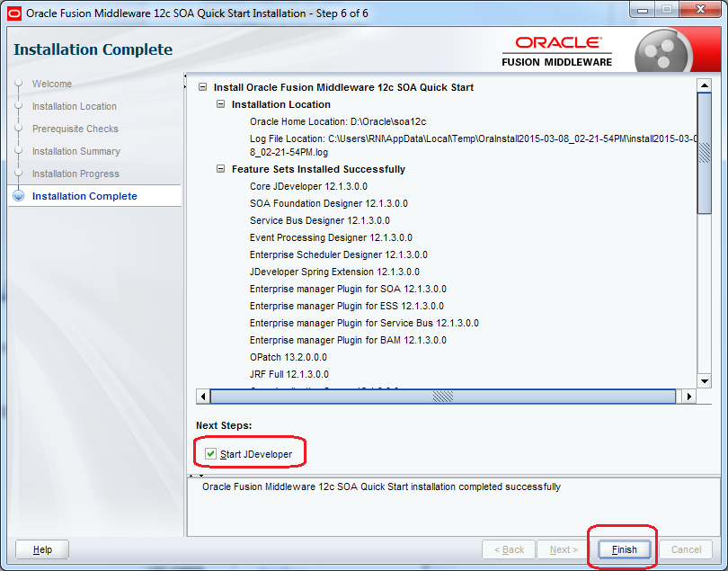Collapse Feature Sets Installed Successfully node

pos(220,169)
